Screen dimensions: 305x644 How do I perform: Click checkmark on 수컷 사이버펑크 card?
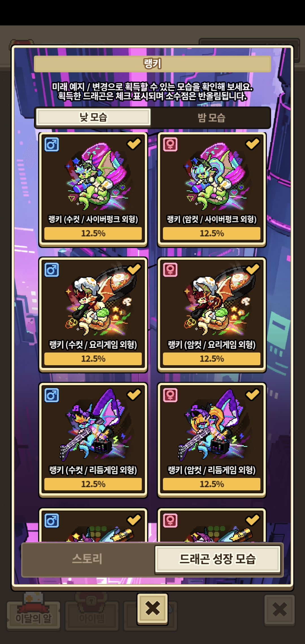click(134, 143)
